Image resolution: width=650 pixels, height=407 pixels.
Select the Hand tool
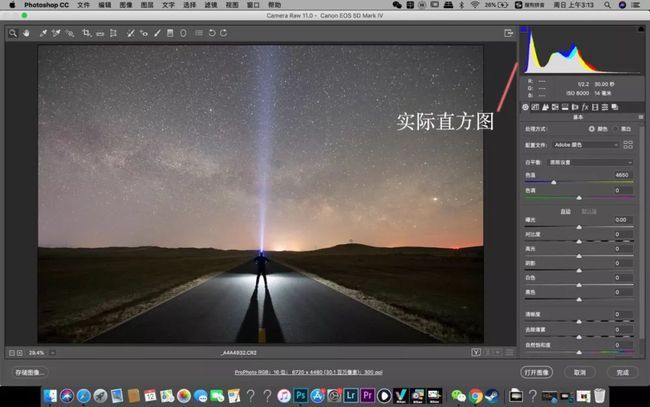tap(25, 33)
